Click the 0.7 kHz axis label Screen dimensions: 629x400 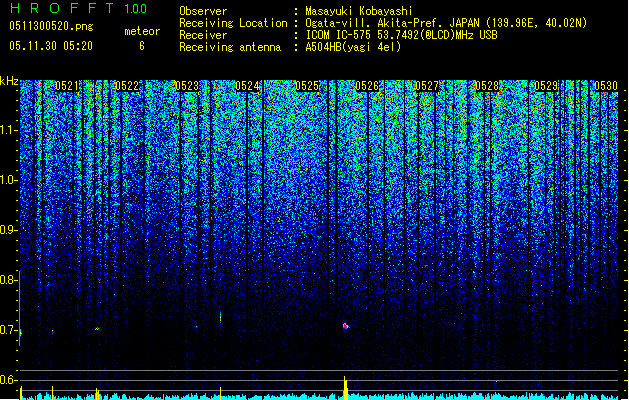pos(8,330)
